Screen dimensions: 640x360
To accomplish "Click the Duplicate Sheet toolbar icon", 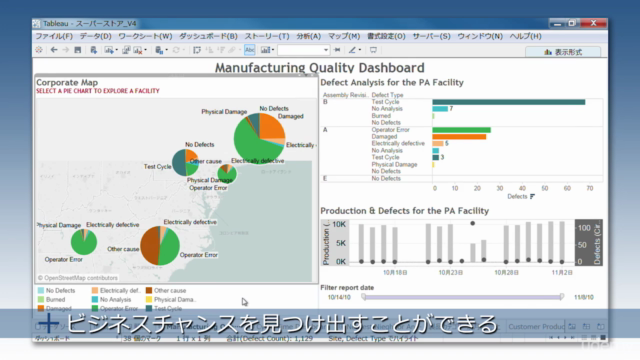I will (126, 50).
